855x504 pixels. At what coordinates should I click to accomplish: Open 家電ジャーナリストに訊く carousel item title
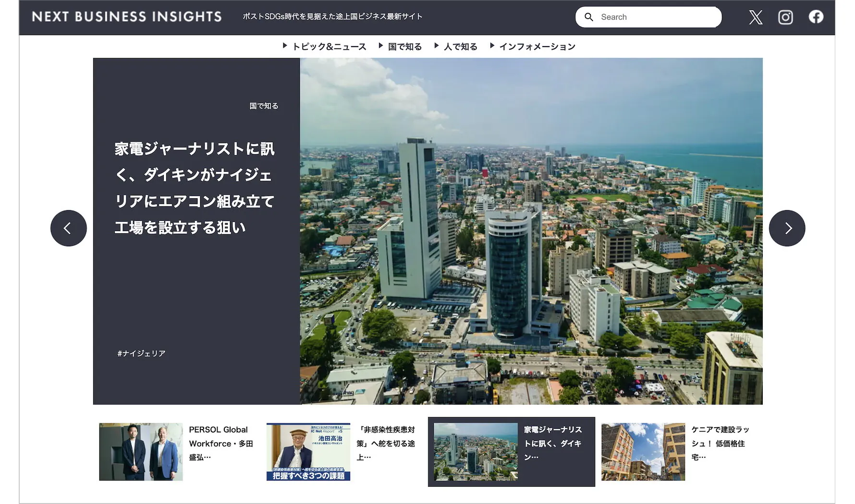pos(553,444)
